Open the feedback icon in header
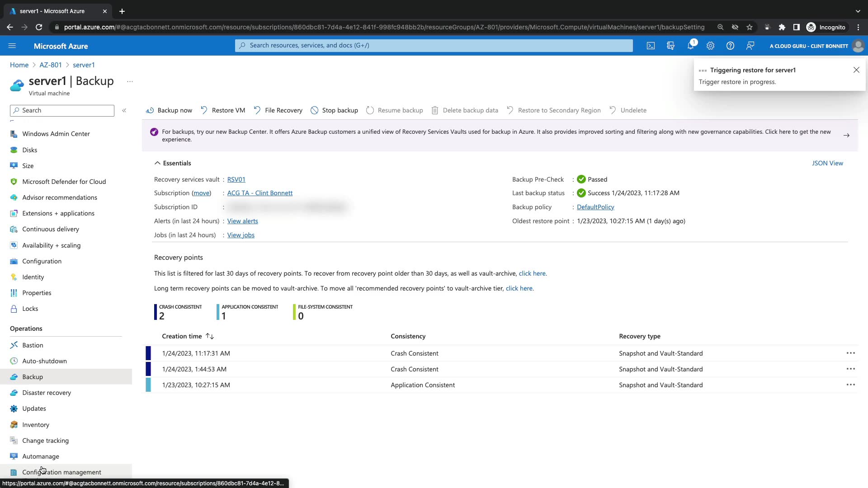Viewport: 868px width, 488px height. point(750,46)
